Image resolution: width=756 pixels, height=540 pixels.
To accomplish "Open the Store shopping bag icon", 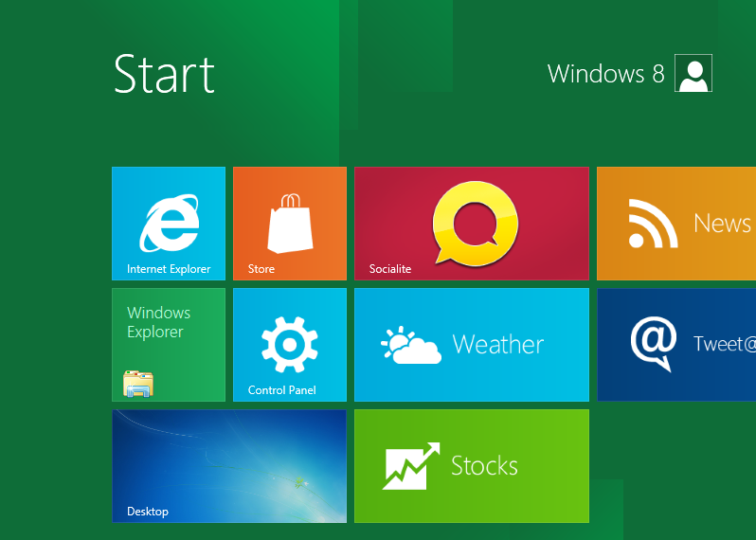I will tap(290, 224).
